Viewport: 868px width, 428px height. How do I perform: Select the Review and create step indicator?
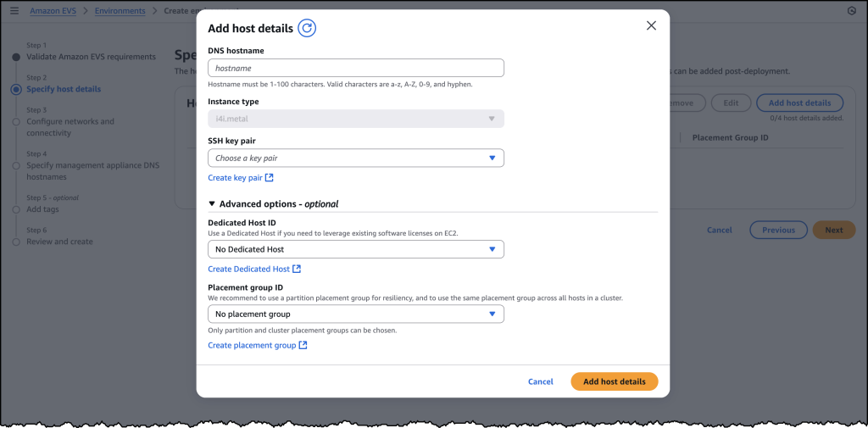coord(15,242)
